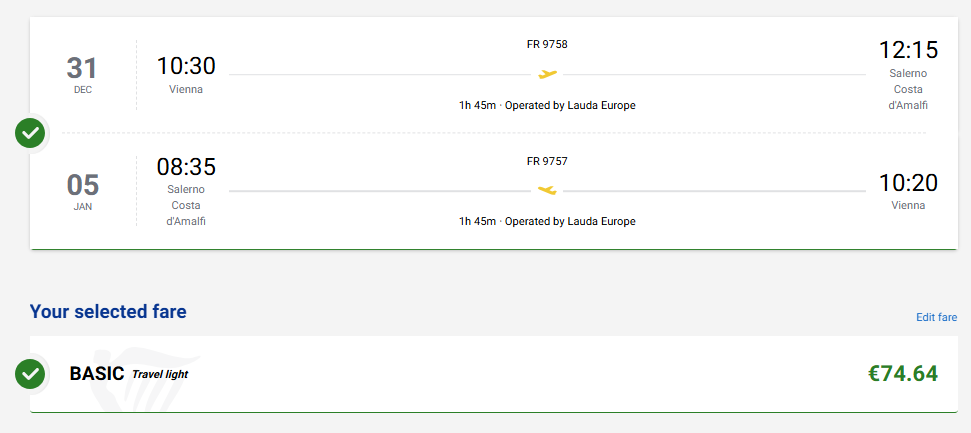Click the 31 DEC outbound date
971x433 pixels.
(x=82, y=73)
